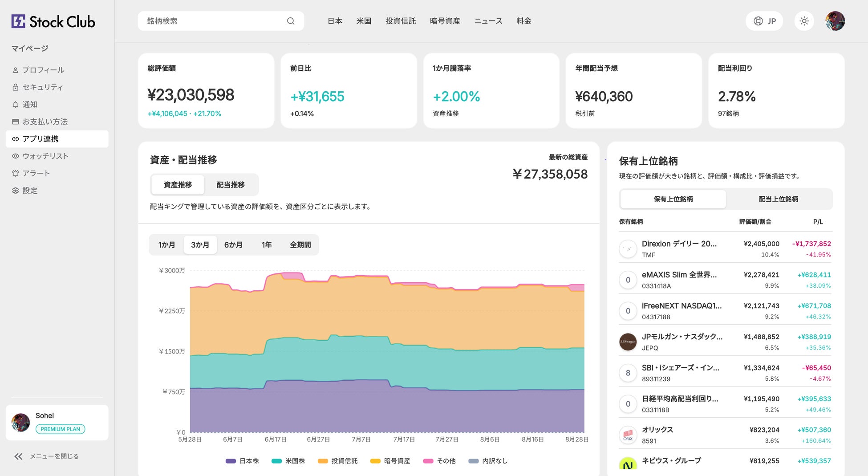
Task: Toggle the 日本株 legend swatch
Action: click(x=231, y=461)
